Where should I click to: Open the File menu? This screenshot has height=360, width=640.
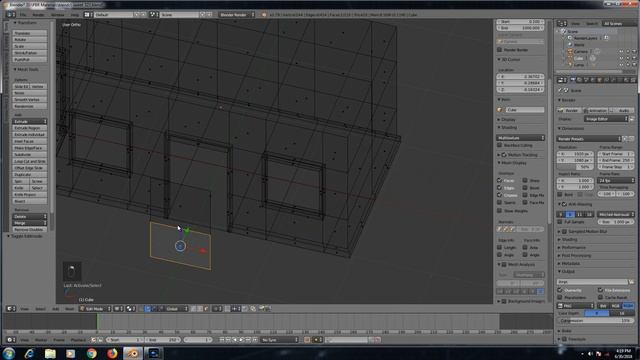tap(23, 14)
